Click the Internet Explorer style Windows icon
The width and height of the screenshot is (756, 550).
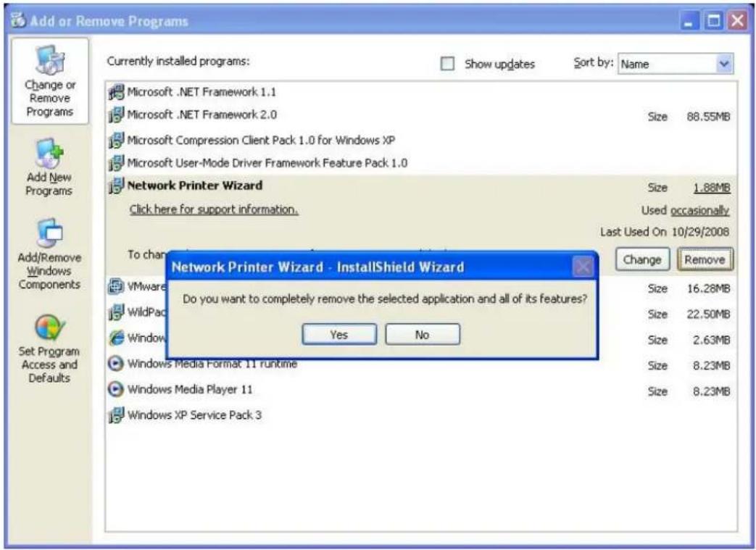point(116,338)
